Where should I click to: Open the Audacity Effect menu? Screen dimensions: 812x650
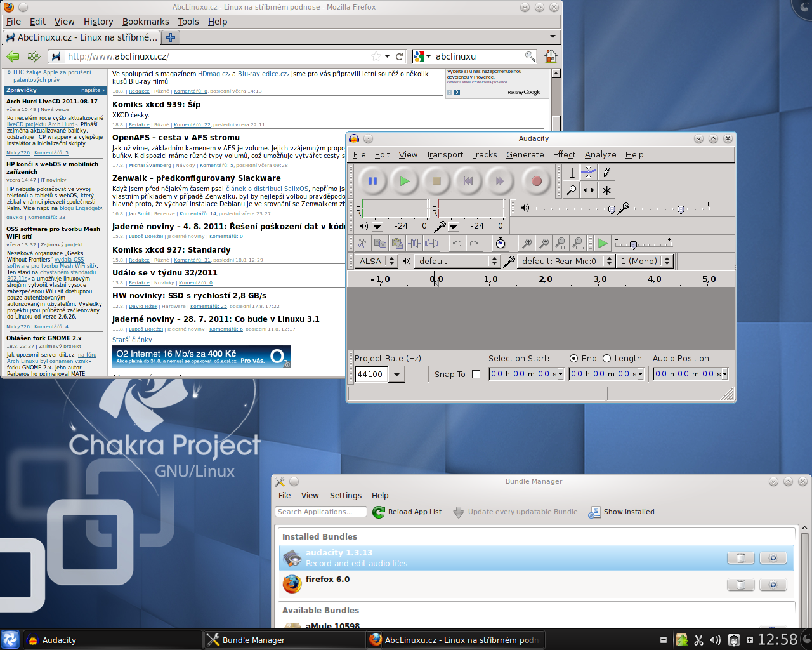coord(564,154)
